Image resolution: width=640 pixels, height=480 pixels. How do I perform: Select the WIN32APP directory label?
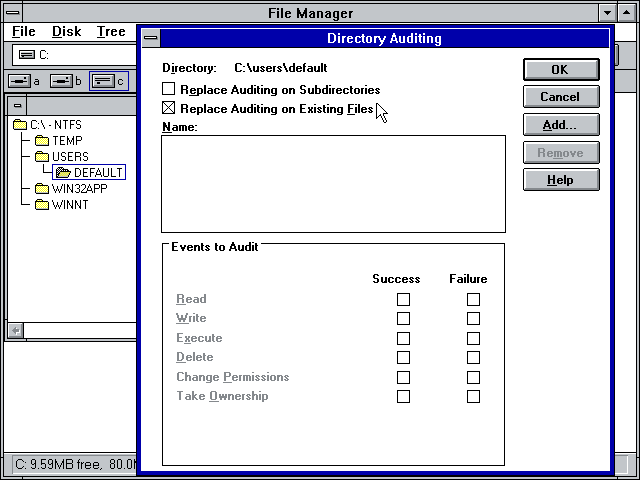[80, 189]
